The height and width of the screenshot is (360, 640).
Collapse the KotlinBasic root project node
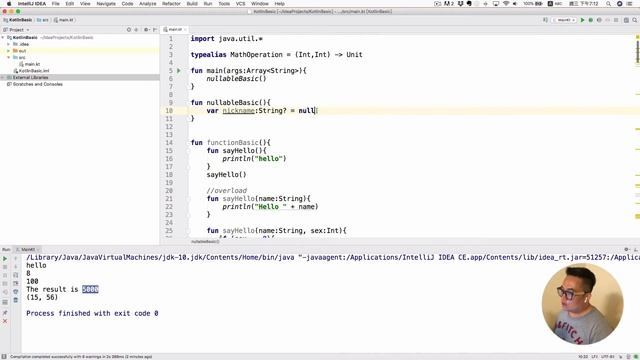click(x=3, y=38)
